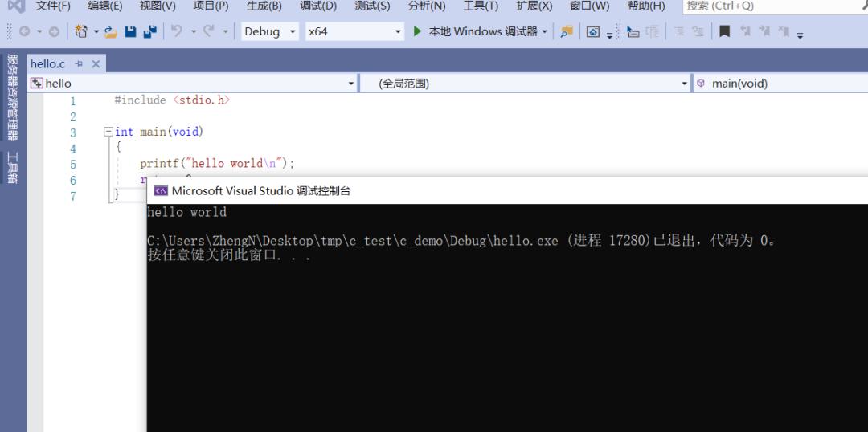Click the 搜索 (Ctrl+Q) search box
Screen dimensions: 868x432
coord(775,6)
